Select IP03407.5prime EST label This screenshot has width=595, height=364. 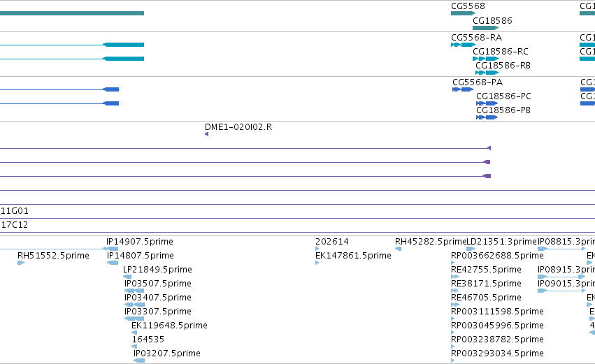[158, 298]
